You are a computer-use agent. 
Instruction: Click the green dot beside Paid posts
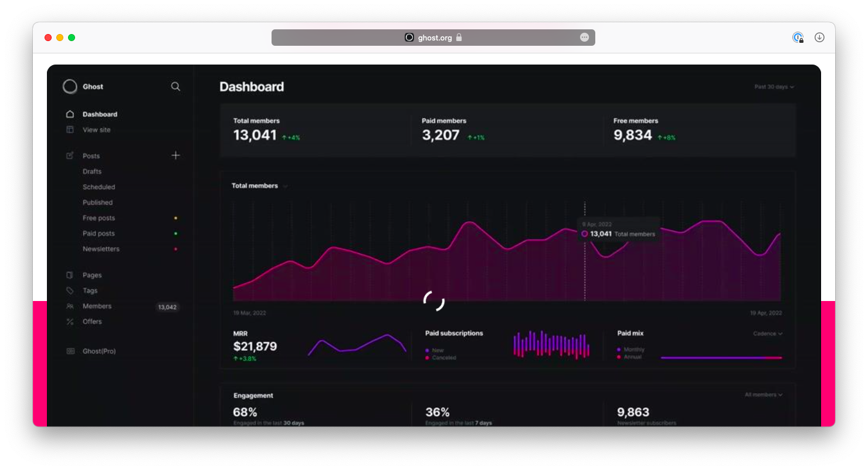click(x=175, y=234)
